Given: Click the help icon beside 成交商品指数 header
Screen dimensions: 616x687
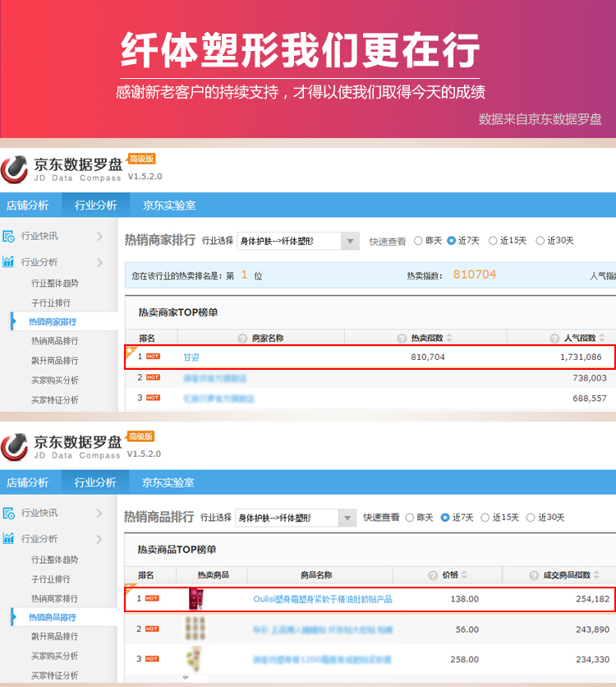Looking at the screenshot, I should click(x=534, y=575).
